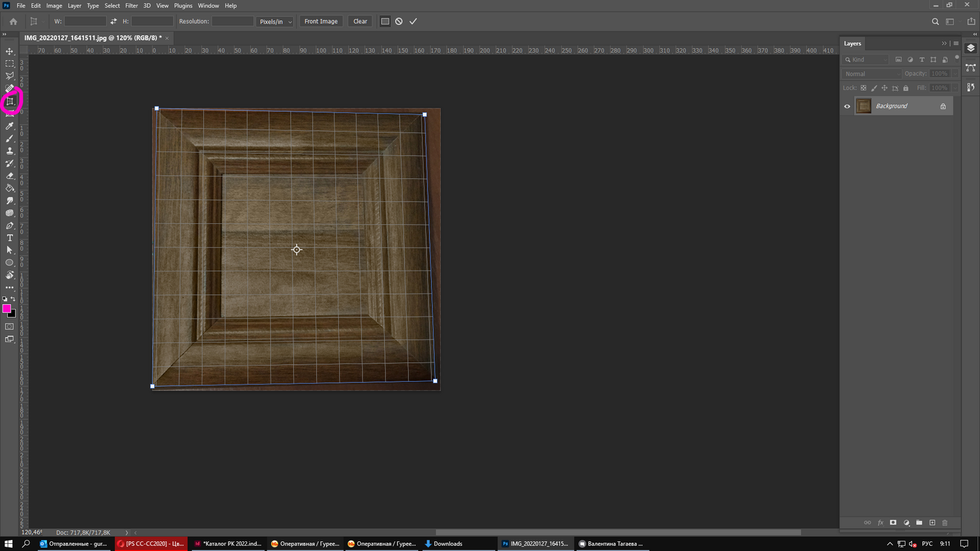Cancel the current crop operation

click(399, 22)
